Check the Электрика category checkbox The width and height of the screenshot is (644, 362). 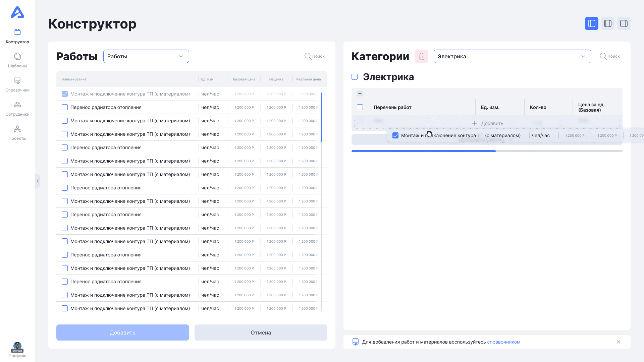(355, 77)
